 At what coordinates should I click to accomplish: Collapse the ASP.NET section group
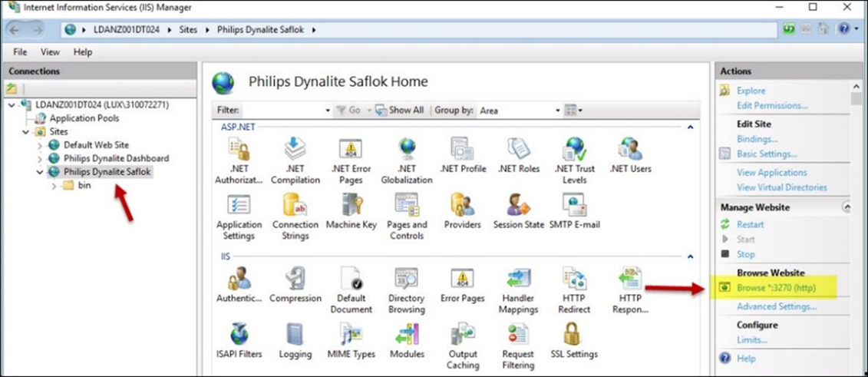(x=690, y=127)
